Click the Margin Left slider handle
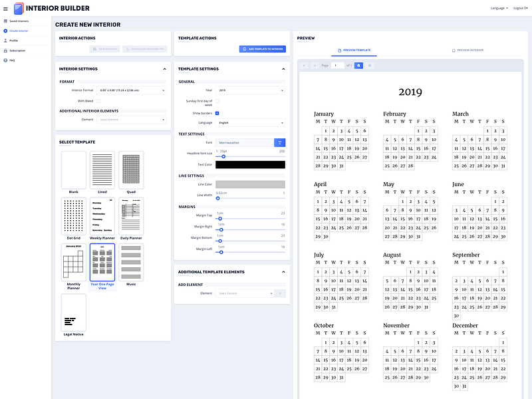The height and width of the screenshot is (399, 532). pos(221,252)
